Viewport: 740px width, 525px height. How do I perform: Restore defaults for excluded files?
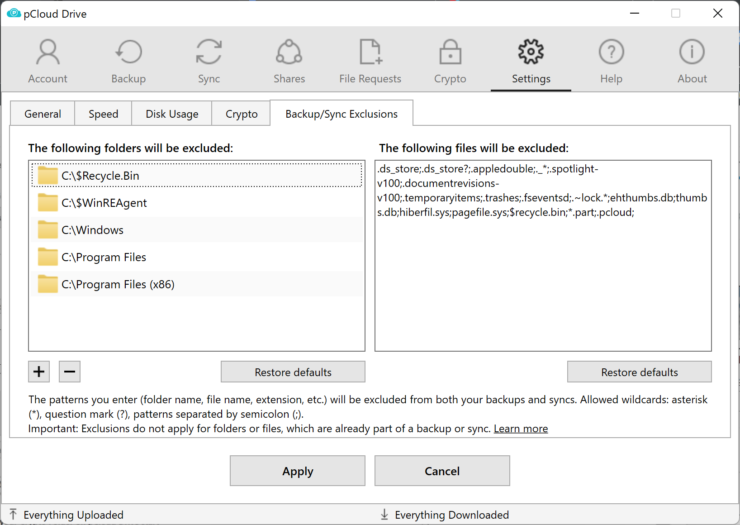(x=639, y=372)
